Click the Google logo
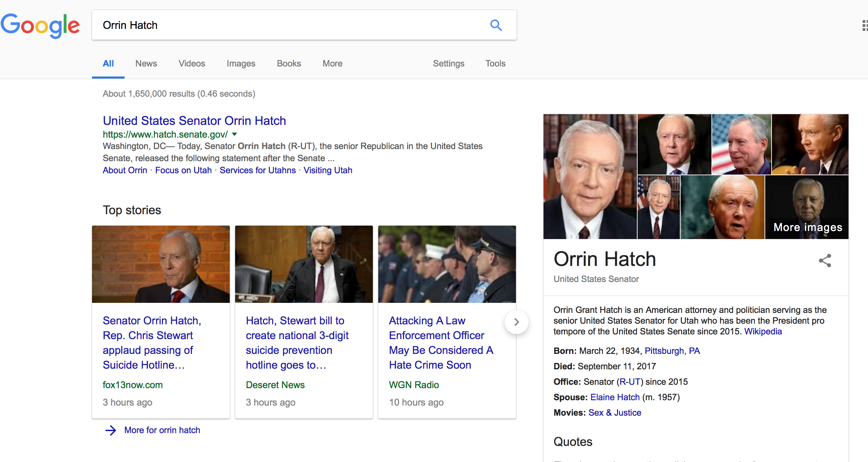 [40, 25]
